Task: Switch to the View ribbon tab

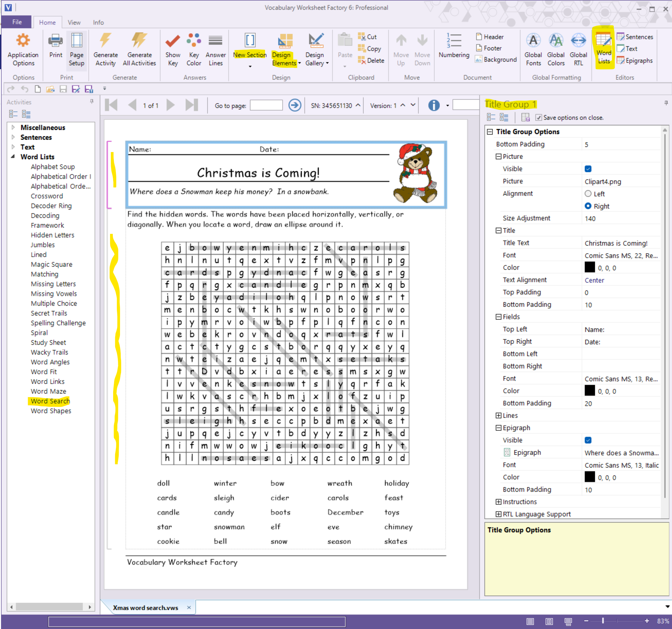Action: [74, 22]
